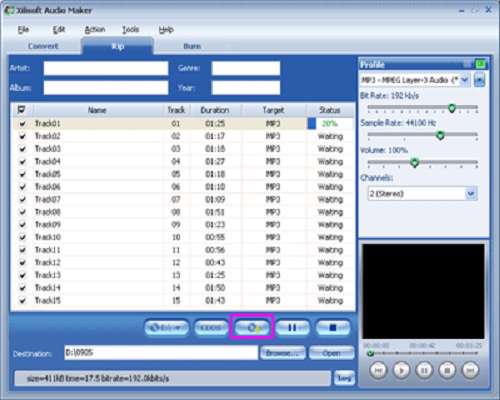Click gray icon in Profile panel header

(468, 63)
